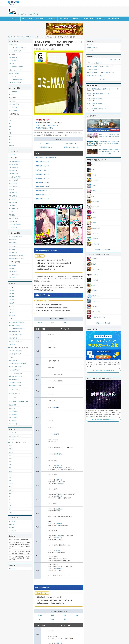Open the キノコ伝説 game icon
This screenshot has height=644, width=129.
89,180
